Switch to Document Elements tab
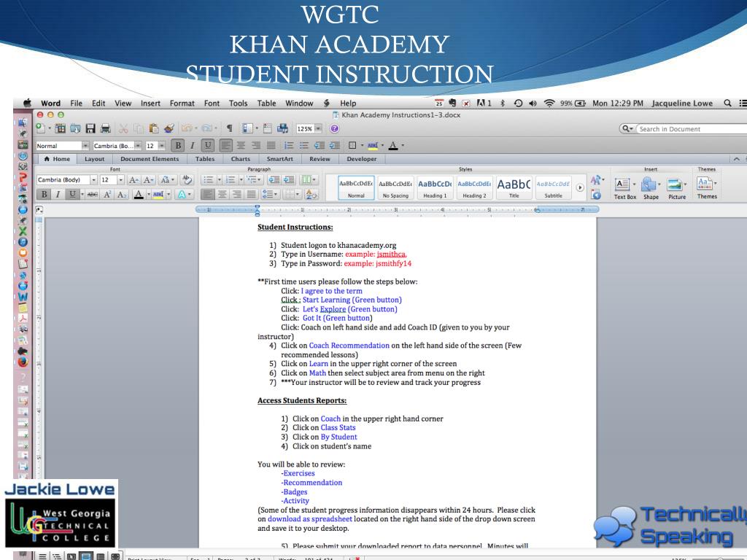 pyautogui.click(x=150, y=159)
